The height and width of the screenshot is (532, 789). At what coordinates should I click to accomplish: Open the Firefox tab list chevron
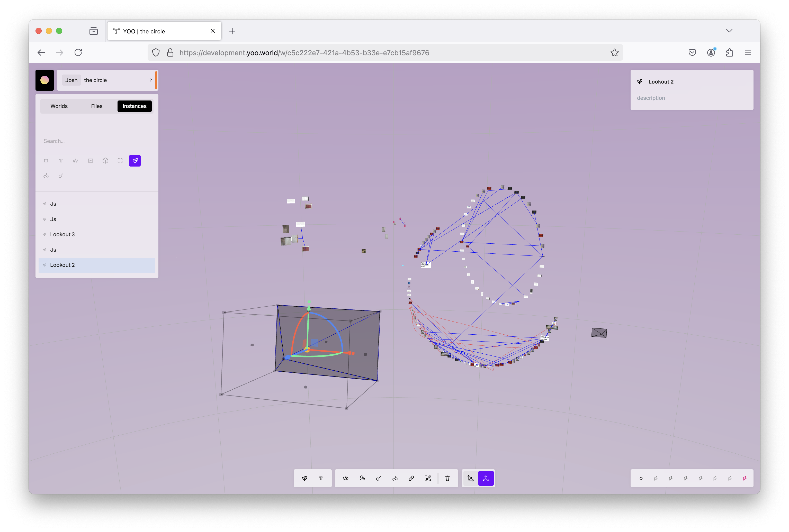[x=729, y=31]
